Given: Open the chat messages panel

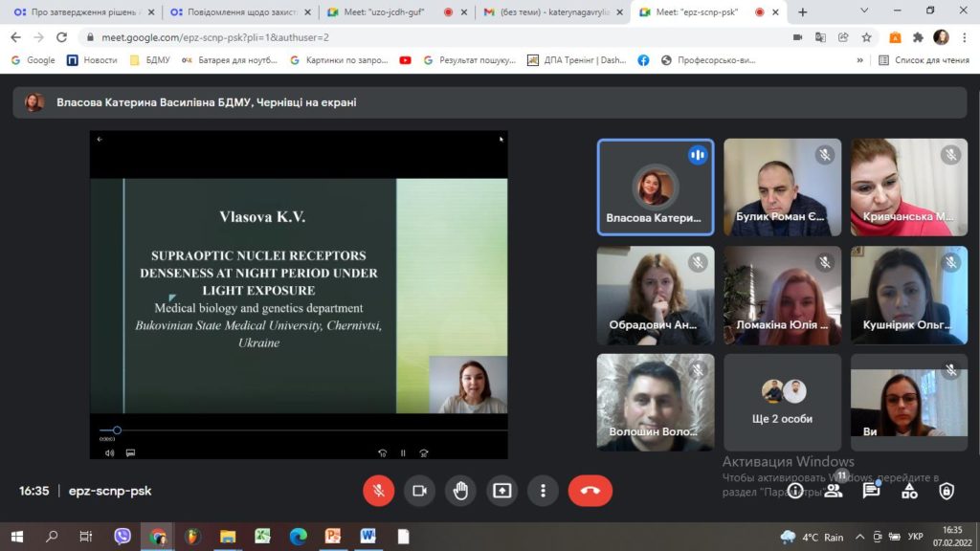Looking at the screenshot, I should [871, 491].
